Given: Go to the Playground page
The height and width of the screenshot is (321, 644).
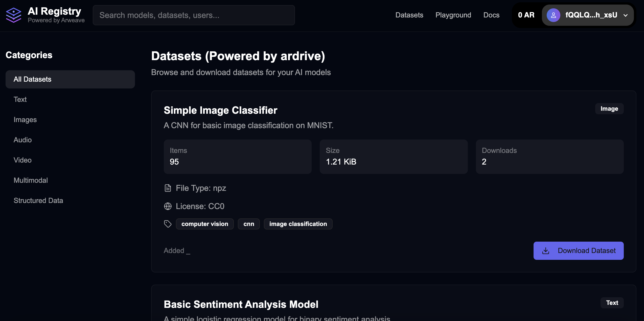Looking at the screenshot, I should 453,15.
